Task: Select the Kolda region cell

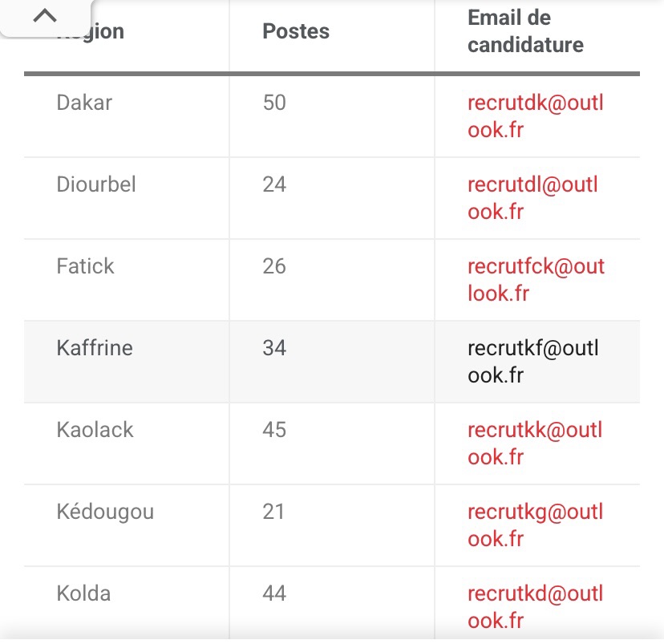Action: tap(83, 593)
